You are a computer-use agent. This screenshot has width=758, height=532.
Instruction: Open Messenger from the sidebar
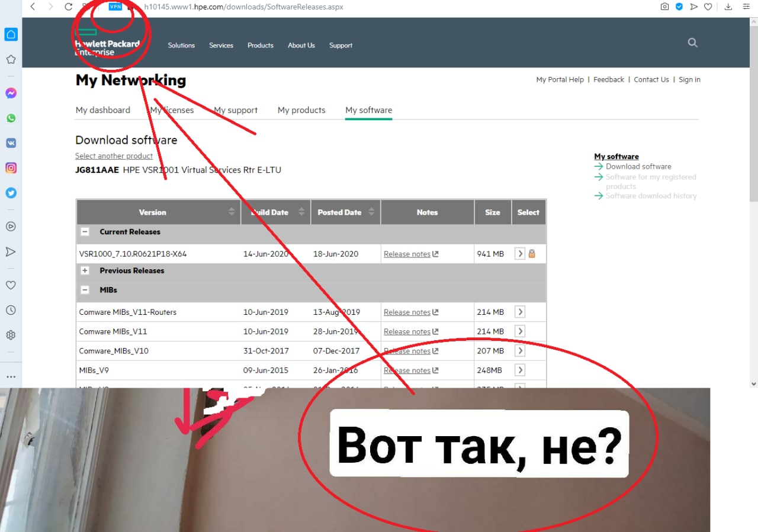tap(11, 93)
